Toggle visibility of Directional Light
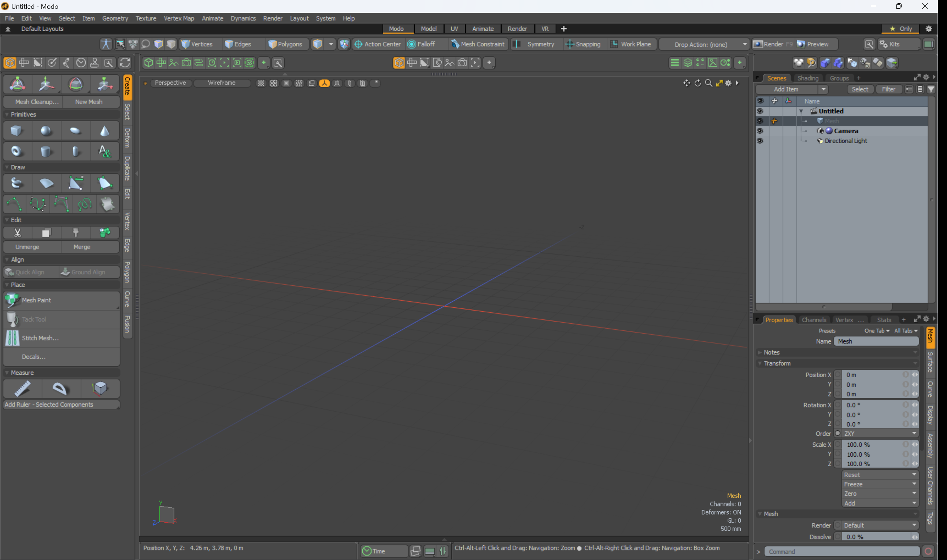The width and height of the screenshot is (947, 560). [x=760, y=141]
